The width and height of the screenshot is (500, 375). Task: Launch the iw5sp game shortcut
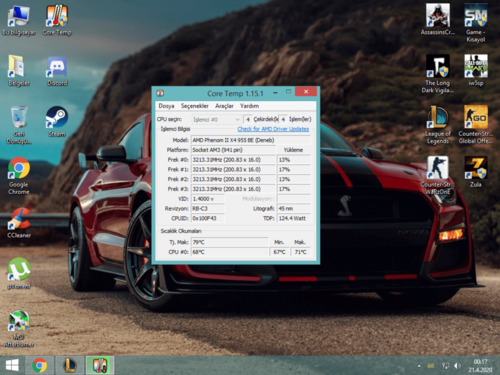[476, 71]
